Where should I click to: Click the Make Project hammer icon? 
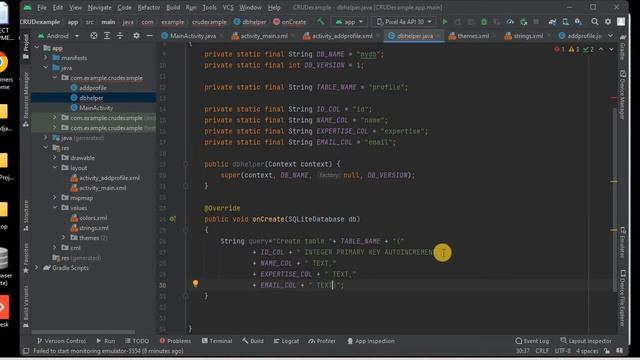[321, 22]
